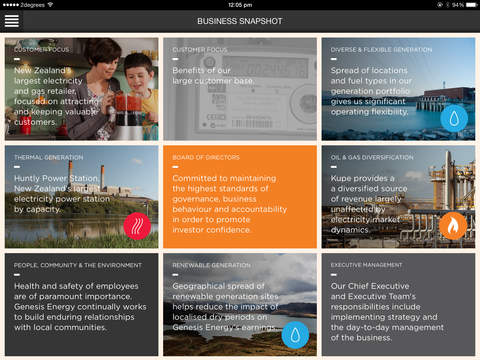The width and height of the screenshot is (480, 360).
Task: Open the Oil & Gas Diversification tile
Action: click(x=398, y=197)
